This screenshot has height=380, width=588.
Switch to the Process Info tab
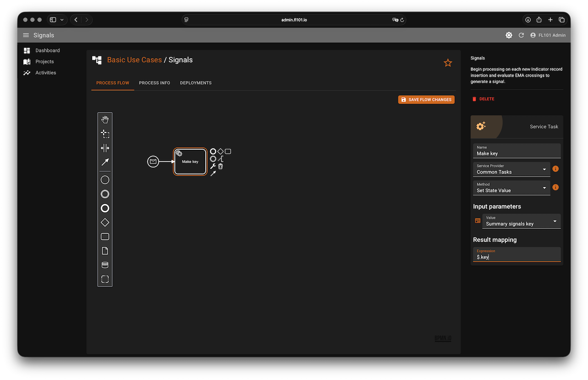pyautogui.click(x=154, y=83)
